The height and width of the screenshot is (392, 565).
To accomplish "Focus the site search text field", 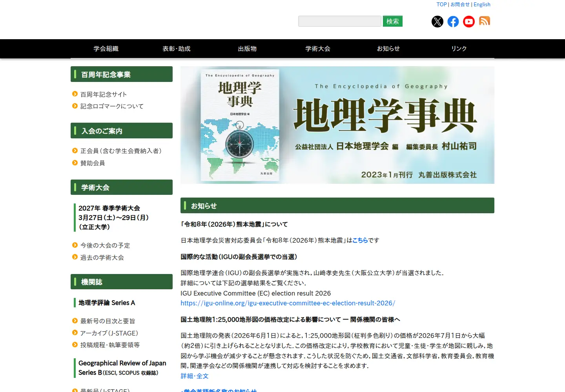I will click(x=340, y=21).
